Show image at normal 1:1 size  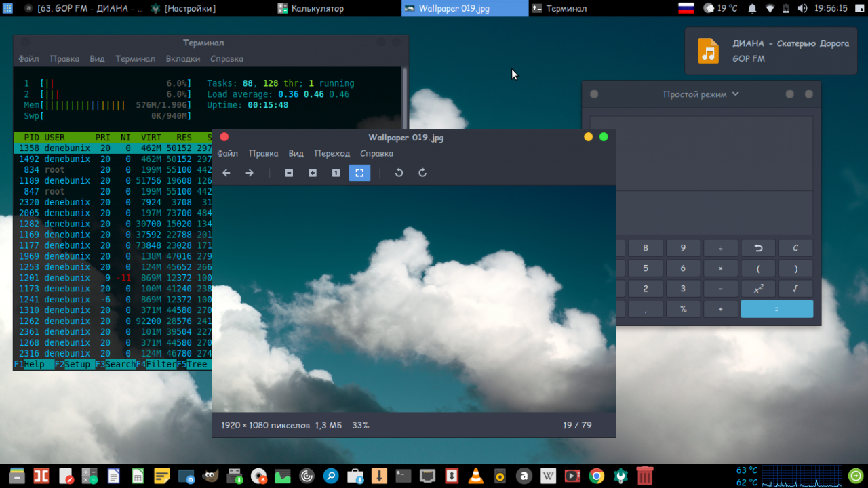pos(336,173)
